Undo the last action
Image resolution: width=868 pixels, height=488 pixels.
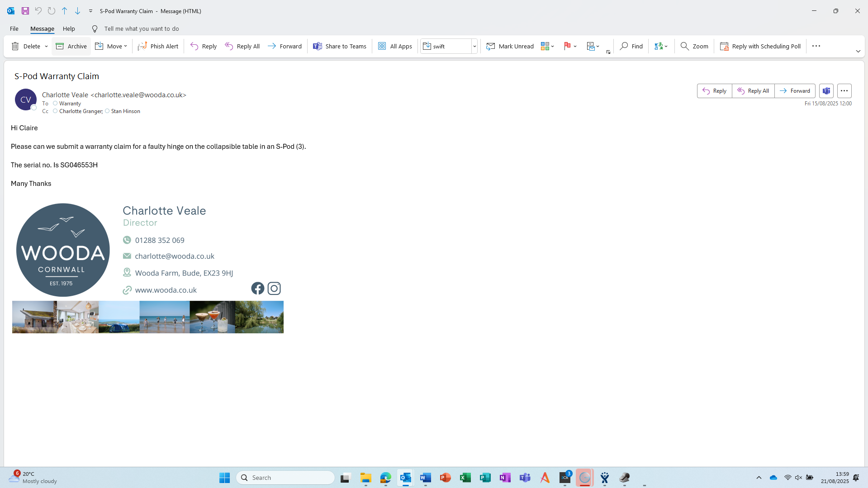pos(38,11)
